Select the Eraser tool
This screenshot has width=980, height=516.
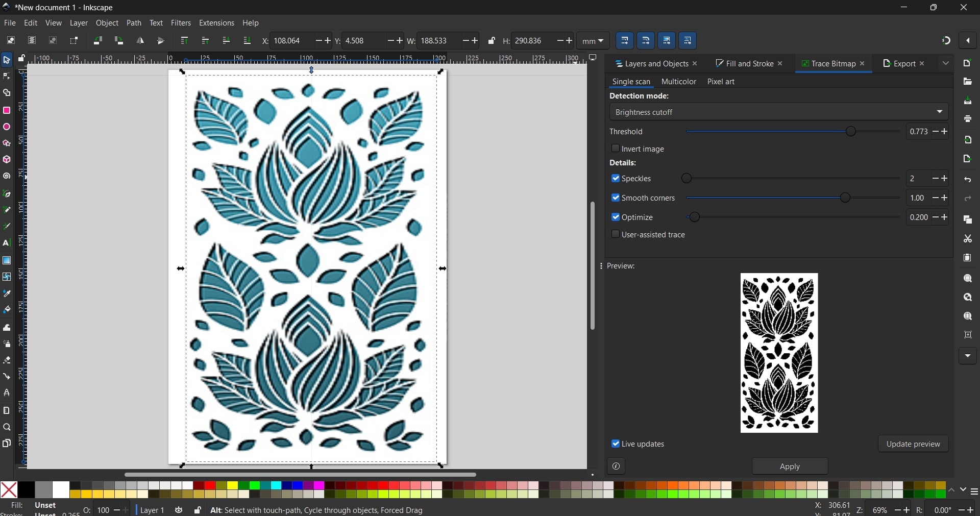click(x=7, y=360)
